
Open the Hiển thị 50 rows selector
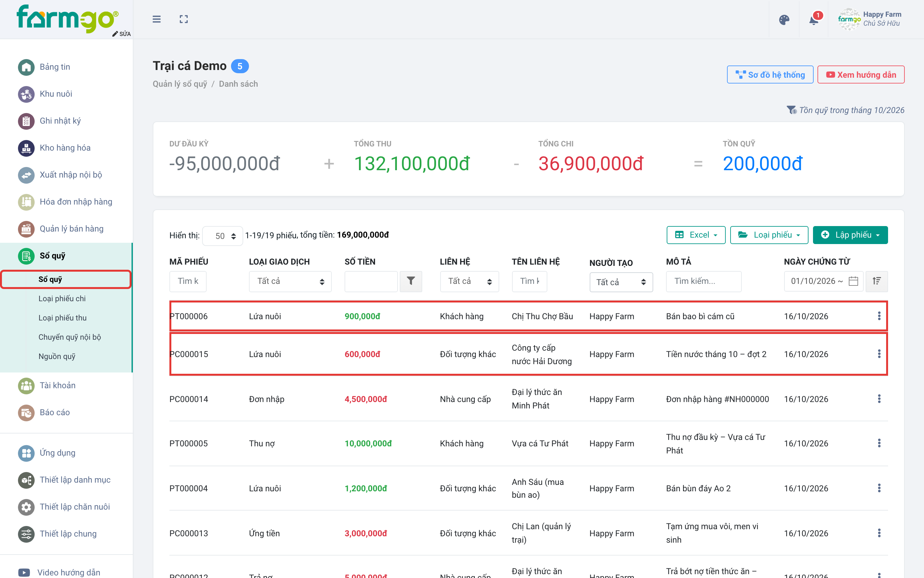point(223,236)
